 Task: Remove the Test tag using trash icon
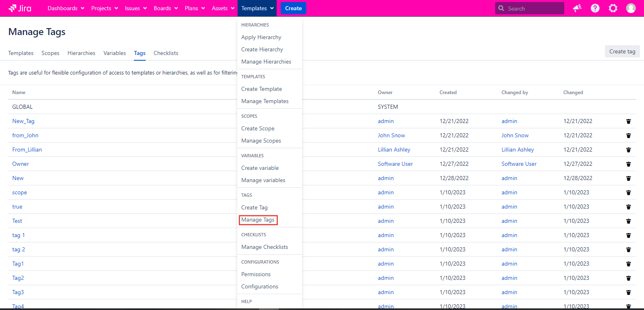click(628, 221)
